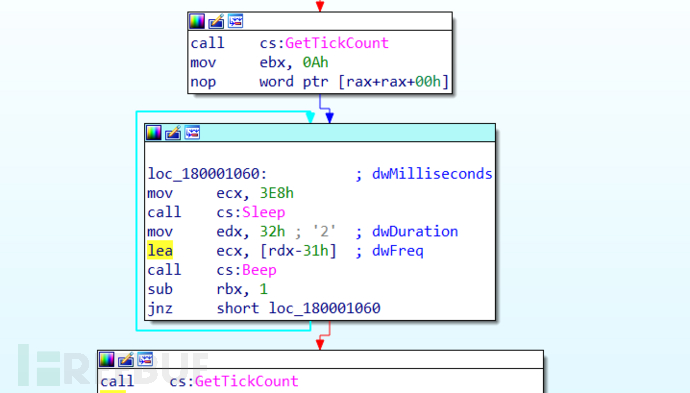Image resolution: width=690 pixels, height=393 pixels.
Task: Click the dwMilliseconds comment
Action: [x=432, y=174]
